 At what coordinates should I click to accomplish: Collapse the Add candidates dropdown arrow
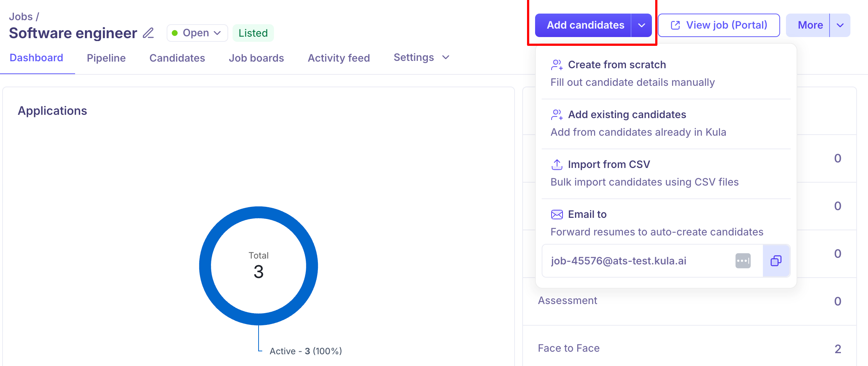(x=641, y=25)
